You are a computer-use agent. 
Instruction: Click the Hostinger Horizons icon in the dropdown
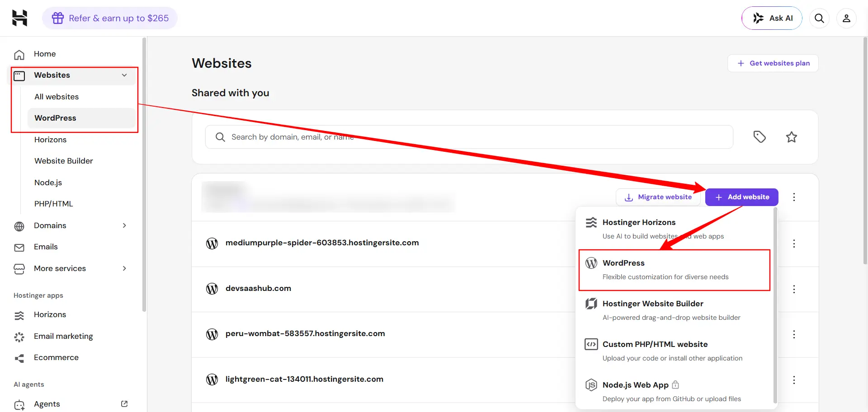pos(591,222)
